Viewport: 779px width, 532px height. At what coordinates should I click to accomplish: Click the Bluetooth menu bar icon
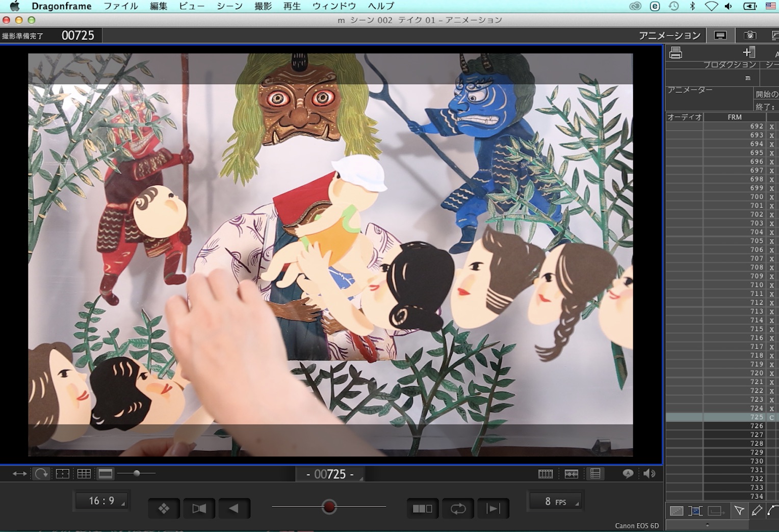point(692,6)
